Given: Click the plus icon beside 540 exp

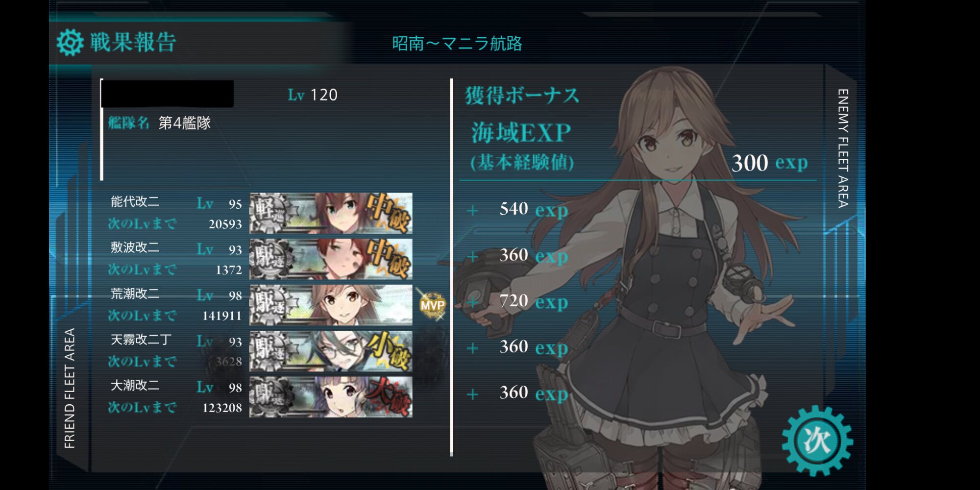Looking at the screenshot, I should pyautogui.click(x=473, y=211).
